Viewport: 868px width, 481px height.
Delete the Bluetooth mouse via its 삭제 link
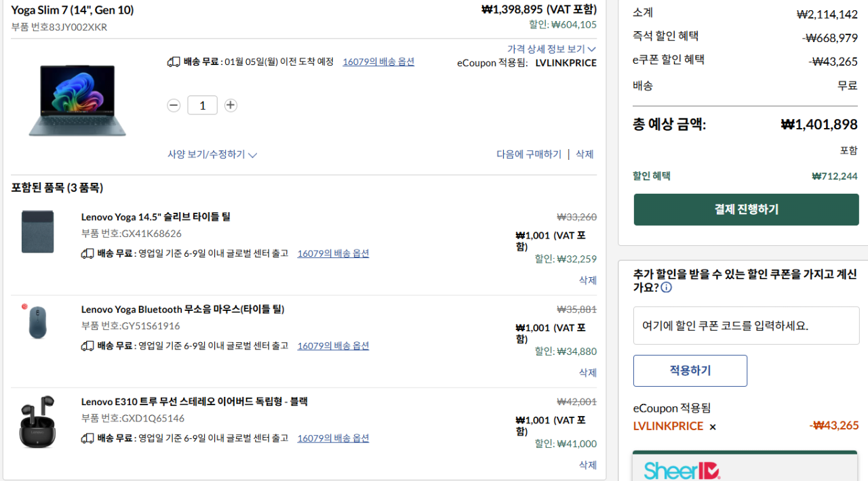(x=587, y=372)
